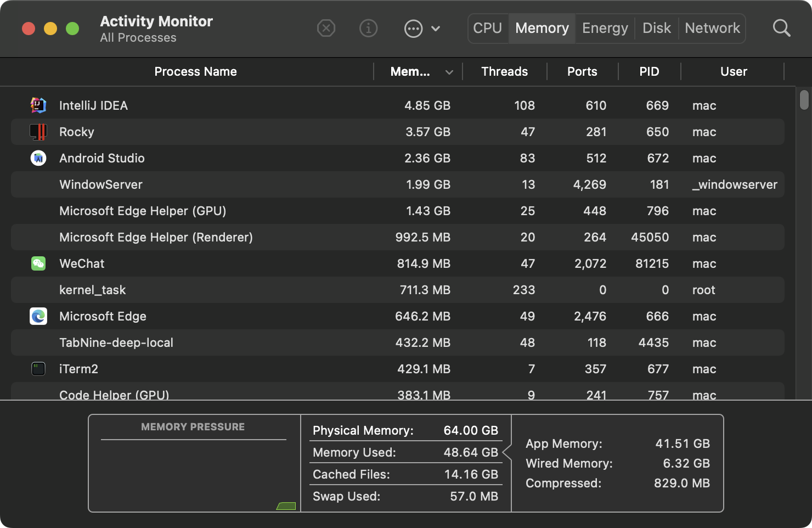The width and height of the screenshot is (812, 528).
Task: Click the Compressed 829.0 MB value
Action: coord(682,483)
